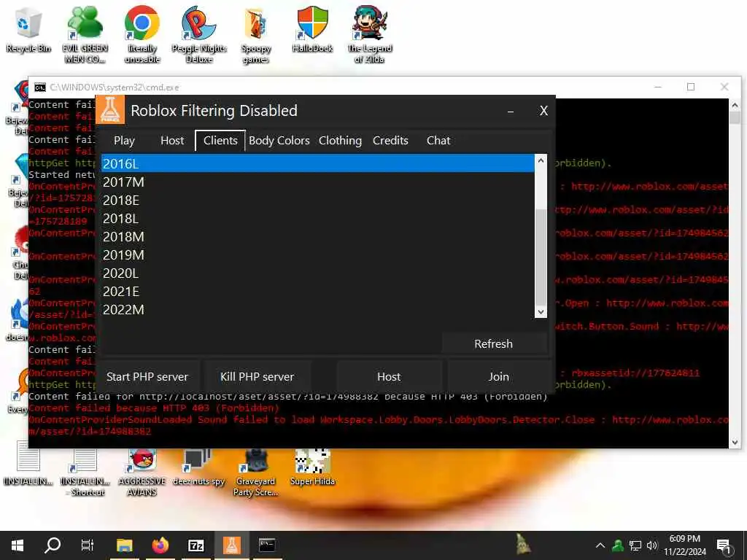Switch to the Roblox launcher taskbar icon
The image size is (747, 560).
tap(232, 545)
